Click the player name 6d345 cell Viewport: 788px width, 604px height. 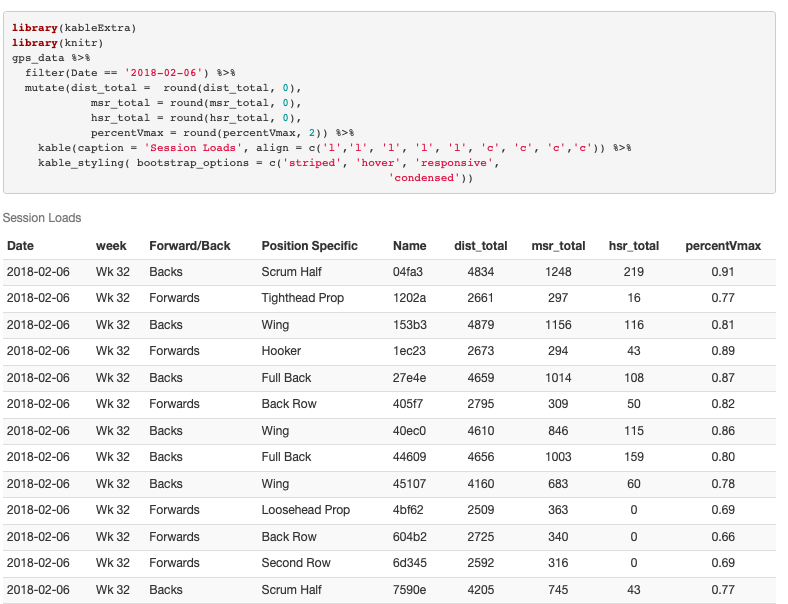tap(411, 563)
